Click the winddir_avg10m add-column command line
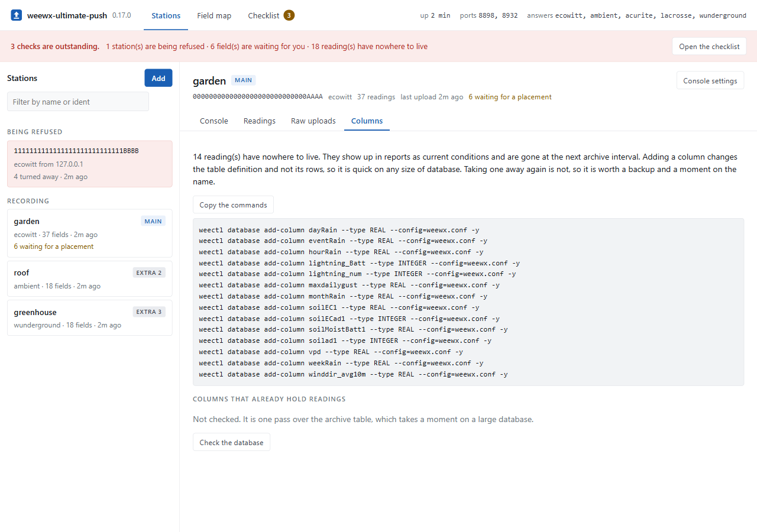Viewport: 757px width, 532px height. 353,374
